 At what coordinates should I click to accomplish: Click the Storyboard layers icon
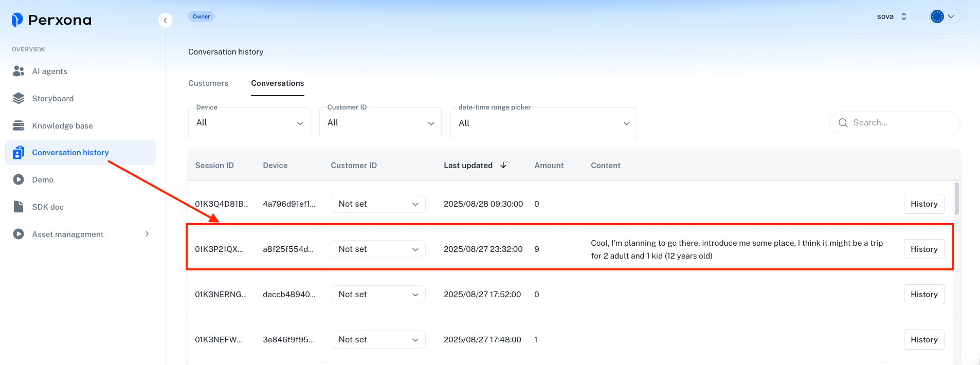tap(19, 99)
